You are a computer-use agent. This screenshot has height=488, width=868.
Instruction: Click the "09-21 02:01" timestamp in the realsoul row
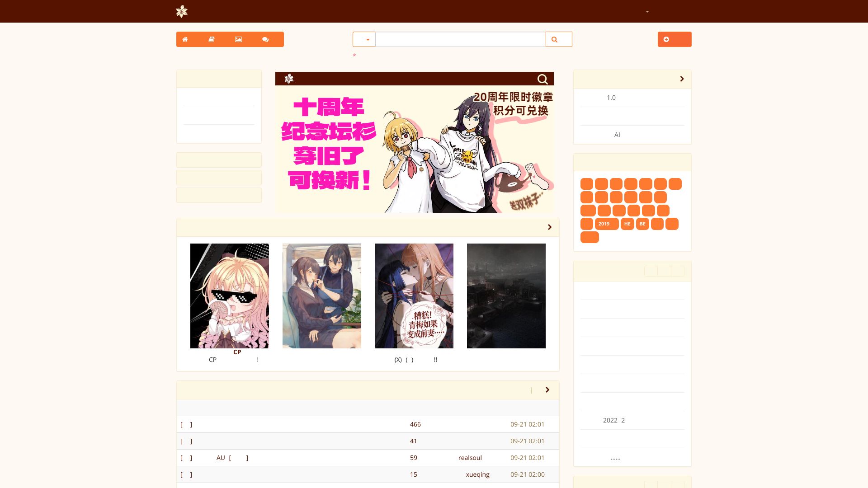tap(528, 458)
